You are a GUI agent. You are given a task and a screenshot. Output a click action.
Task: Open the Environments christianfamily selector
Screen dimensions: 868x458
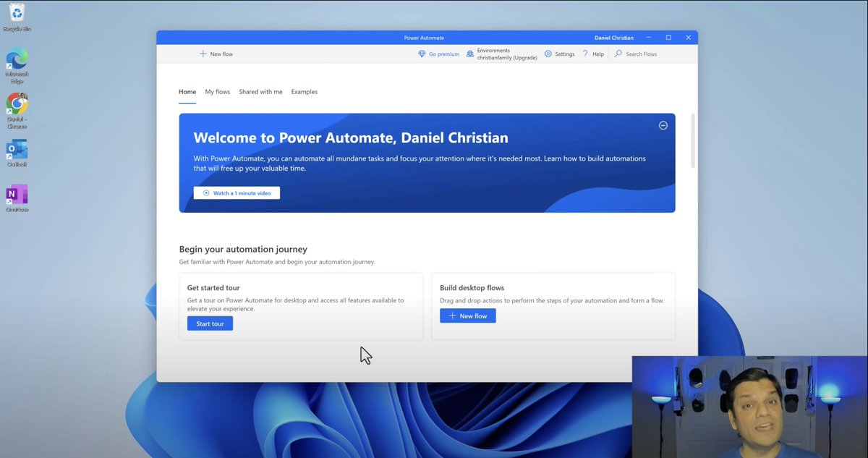tap(501, 54)
